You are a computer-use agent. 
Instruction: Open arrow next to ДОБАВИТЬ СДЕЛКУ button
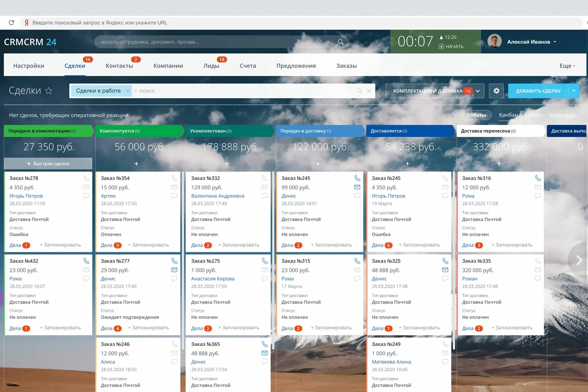coord(574,91)
